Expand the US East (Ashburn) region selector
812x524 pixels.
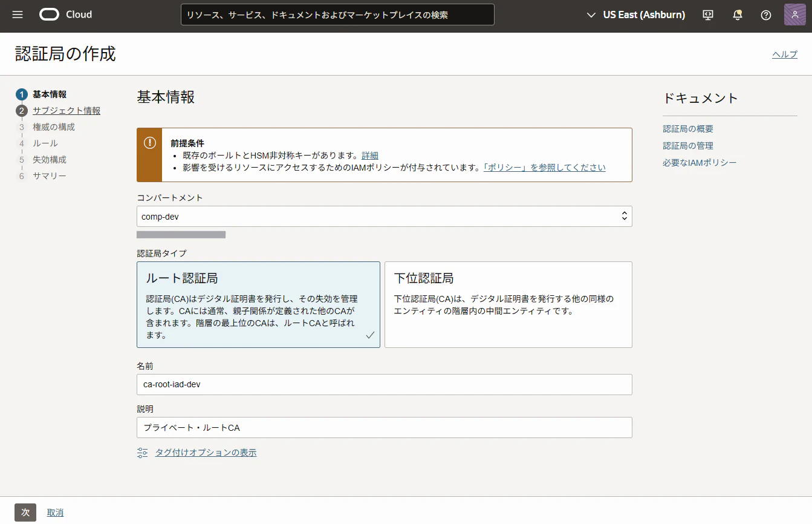[636, 15]
